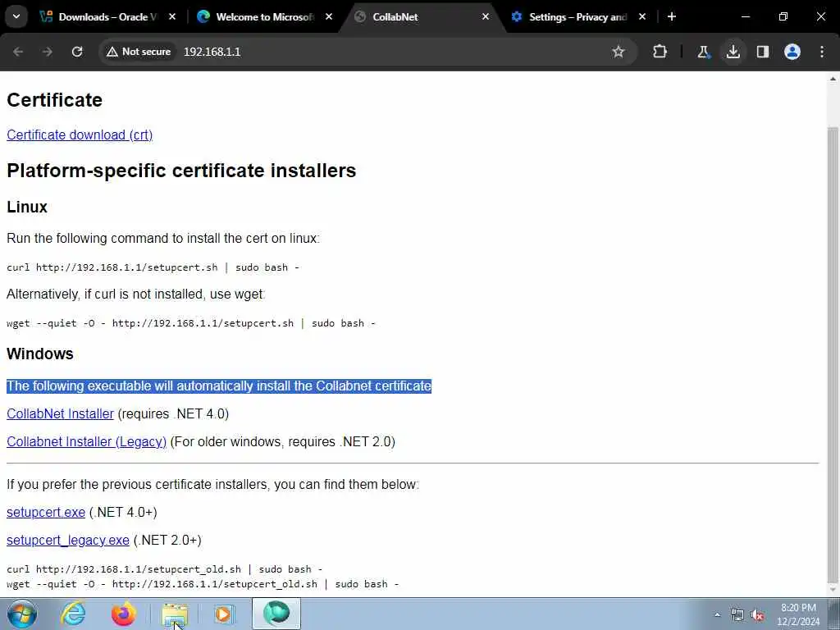Select the CollabNet tab

click(x=422, y=16)
